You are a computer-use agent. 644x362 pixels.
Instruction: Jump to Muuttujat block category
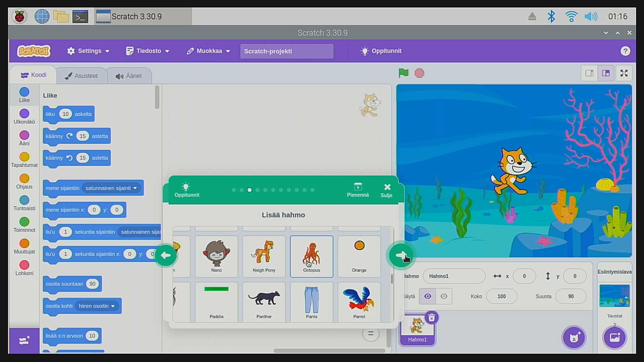pyautogui.click(x=24, y=247)
